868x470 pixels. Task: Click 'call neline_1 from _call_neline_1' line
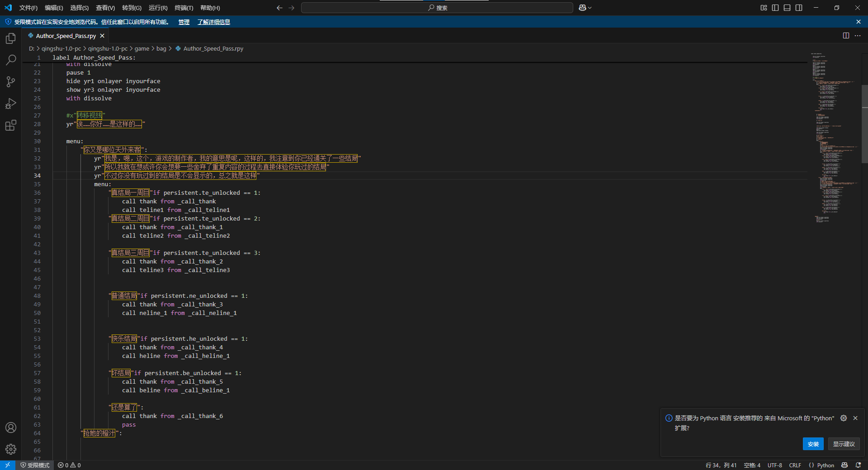[x=179, y=313]
